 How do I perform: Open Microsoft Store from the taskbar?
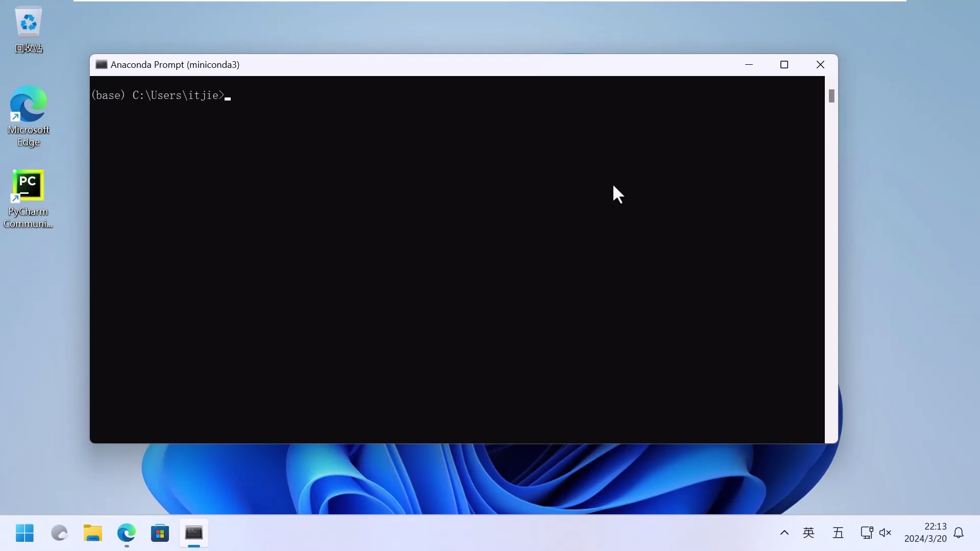pos(160,533)
